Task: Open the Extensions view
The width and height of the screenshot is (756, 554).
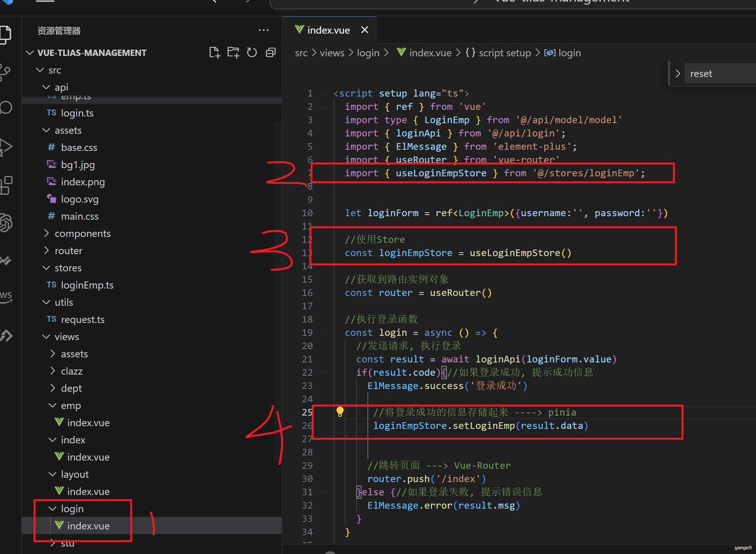Action: tap(5, 185)
